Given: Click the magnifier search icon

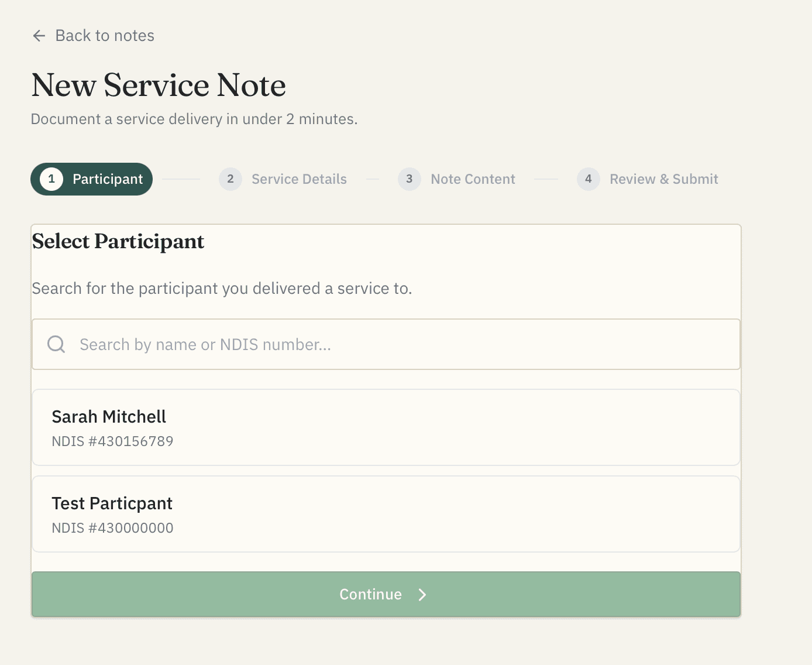Looking at the screenshot, I should [56, 344].
